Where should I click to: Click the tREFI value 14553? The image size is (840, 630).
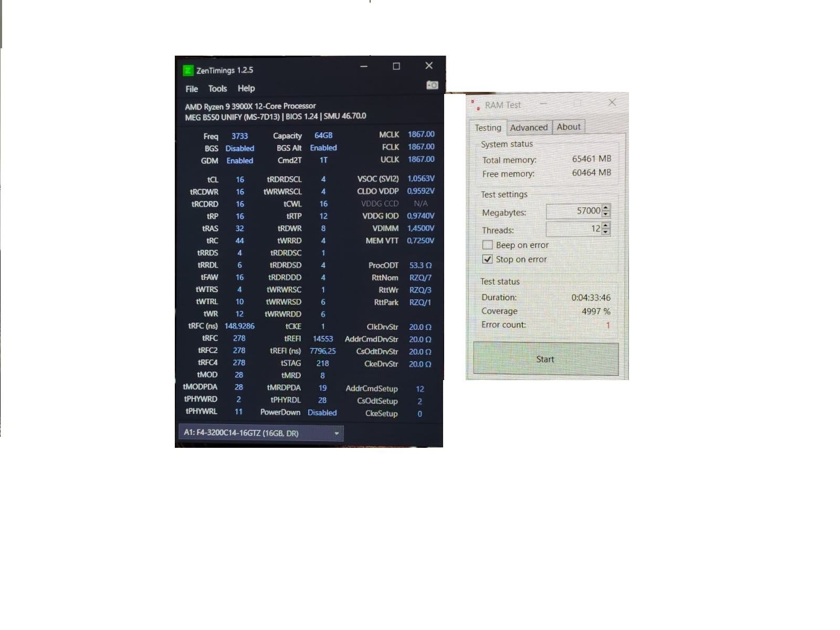click(x=323, y=339)
